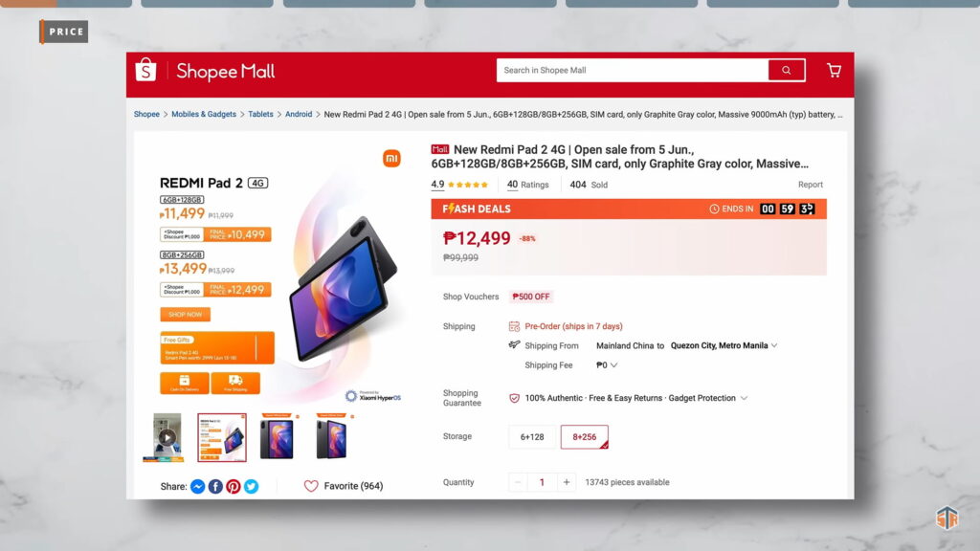Increase quantity with plus button
This screenshot has height=551, width=980.
(x=567, y=482)
